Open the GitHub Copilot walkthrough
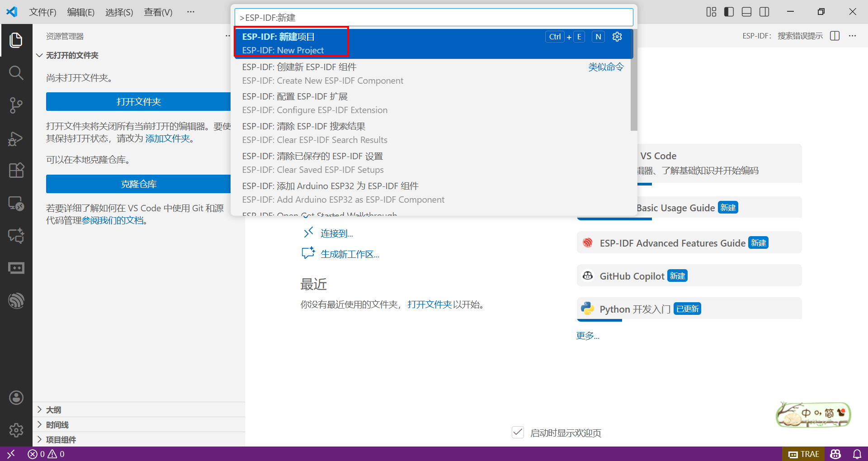 pyautogui.click(x=689, y=276)
